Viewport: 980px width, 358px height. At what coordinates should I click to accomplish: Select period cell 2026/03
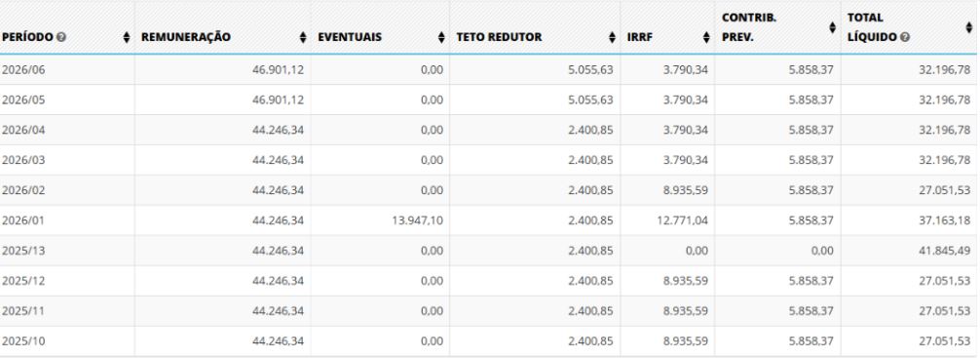[x=23, y=160]
